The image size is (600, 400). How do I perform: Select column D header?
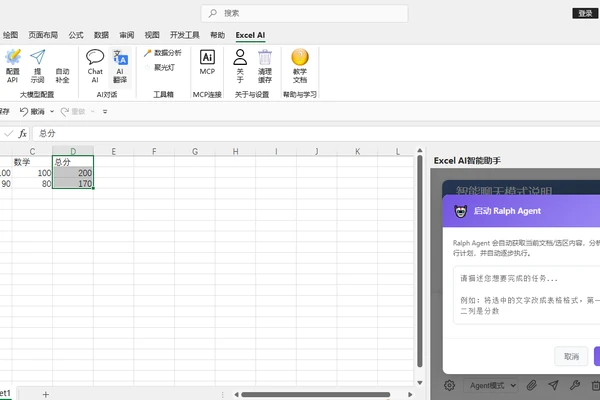[73, 151]
